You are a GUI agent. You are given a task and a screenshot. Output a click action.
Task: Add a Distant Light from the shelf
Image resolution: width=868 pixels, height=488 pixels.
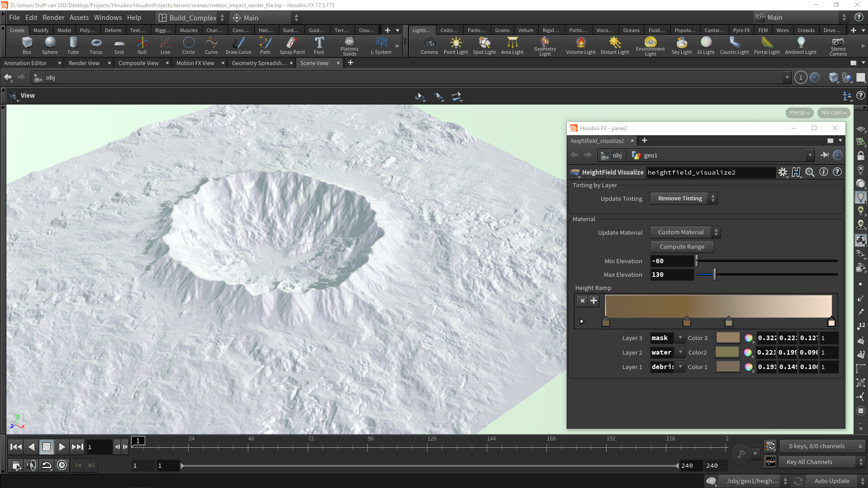(614, 45)
